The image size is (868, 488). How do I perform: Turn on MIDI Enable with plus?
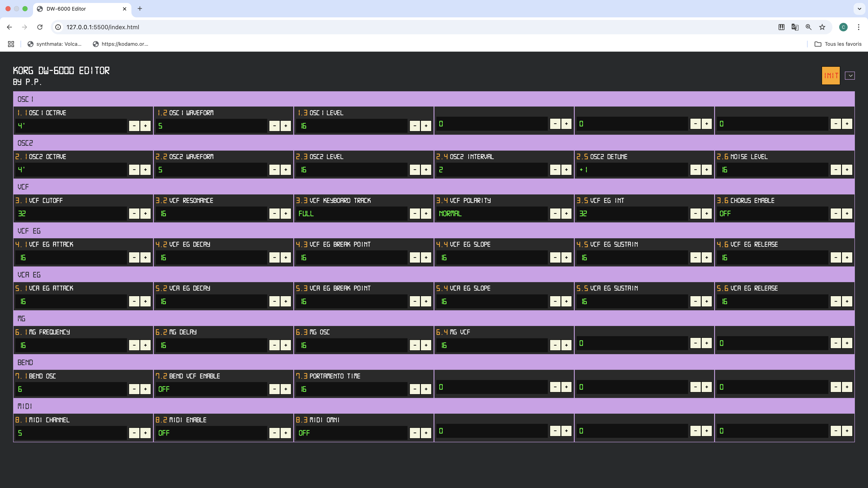point(286,433)
